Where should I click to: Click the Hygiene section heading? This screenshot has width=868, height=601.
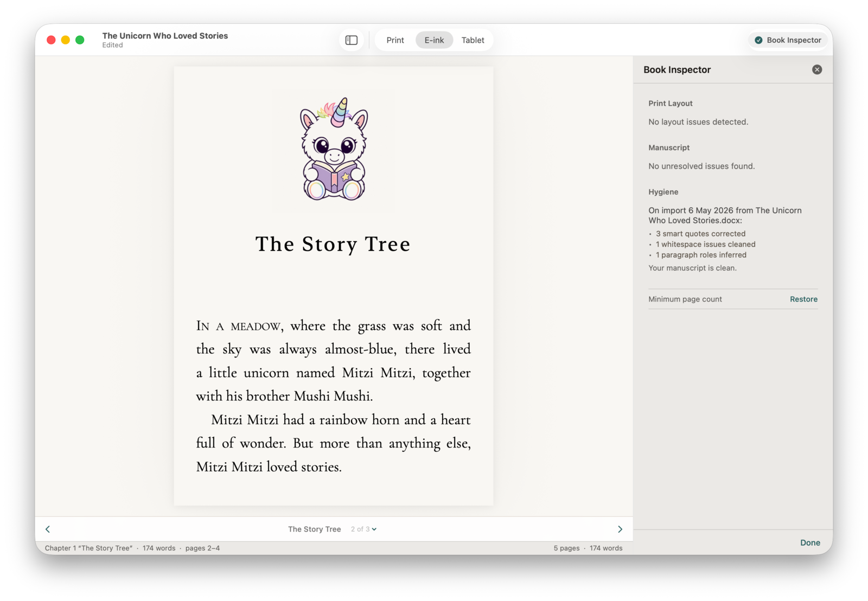pyautogui.click(x=663, y=192)
